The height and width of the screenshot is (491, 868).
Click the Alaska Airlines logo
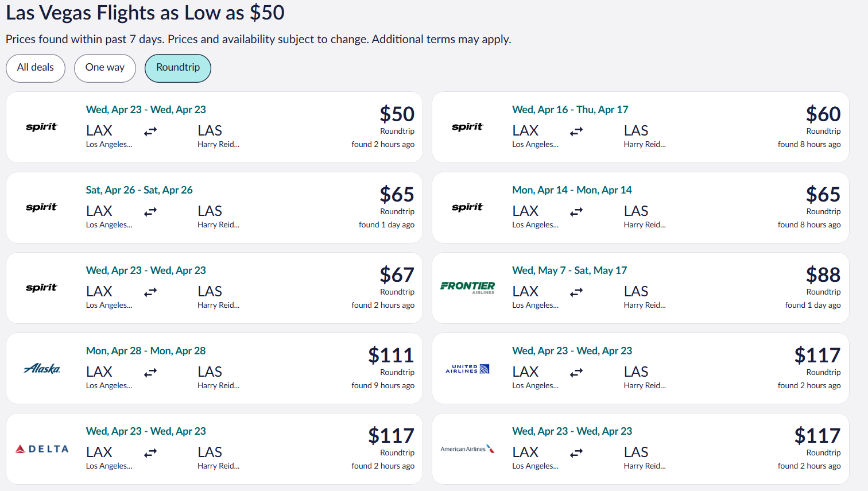coord(42,368)
